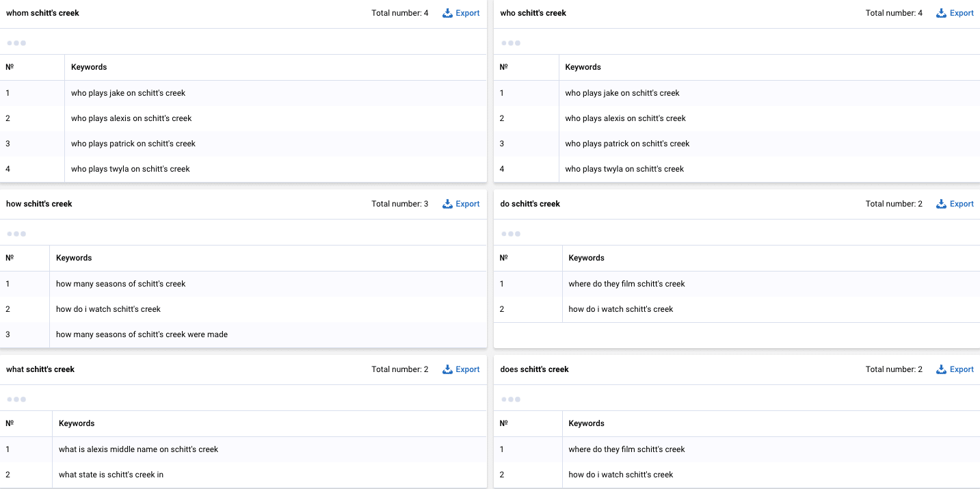The height and width of the screenshot is (489, 980).
Task: Click the Keywords column header in the what panel
Action: tap(77, 423)
